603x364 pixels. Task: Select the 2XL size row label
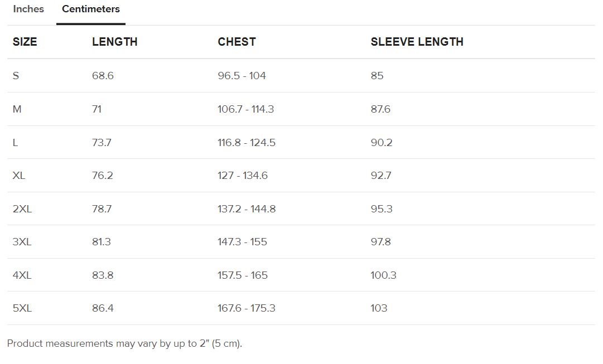point(22,209)
